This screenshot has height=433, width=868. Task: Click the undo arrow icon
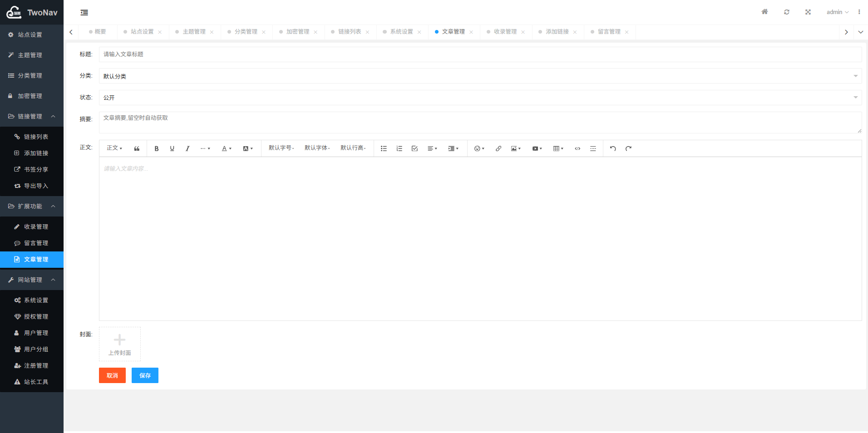[x=613, y=148]
